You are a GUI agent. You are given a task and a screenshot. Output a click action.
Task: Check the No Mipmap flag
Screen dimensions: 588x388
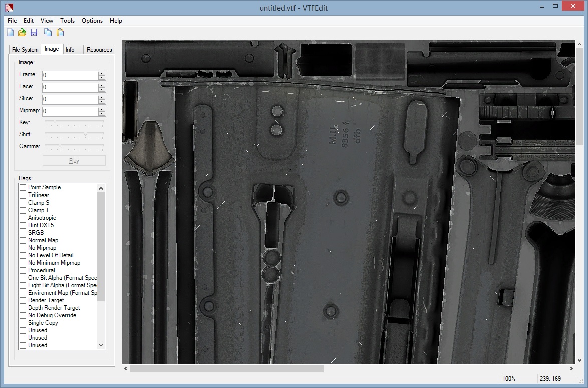23,248
